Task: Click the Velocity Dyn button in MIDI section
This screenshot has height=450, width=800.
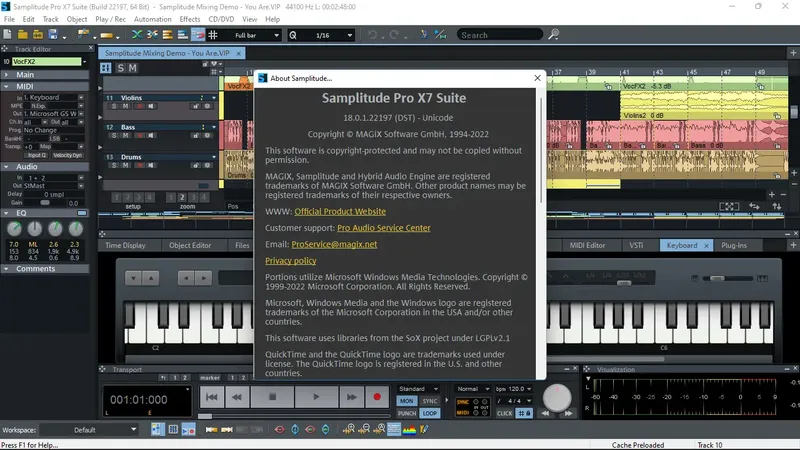Action: click(x=67, y=155)
